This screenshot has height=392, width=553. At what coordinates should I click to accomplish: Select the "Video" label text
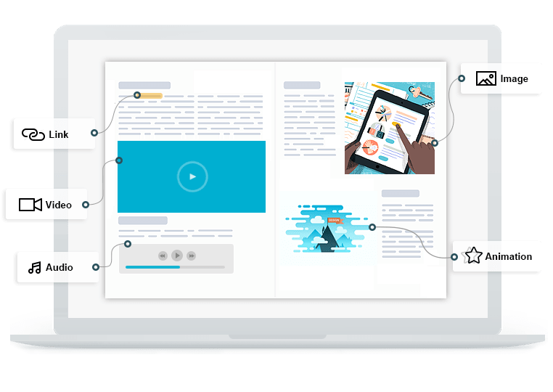[x=59, y=205]
